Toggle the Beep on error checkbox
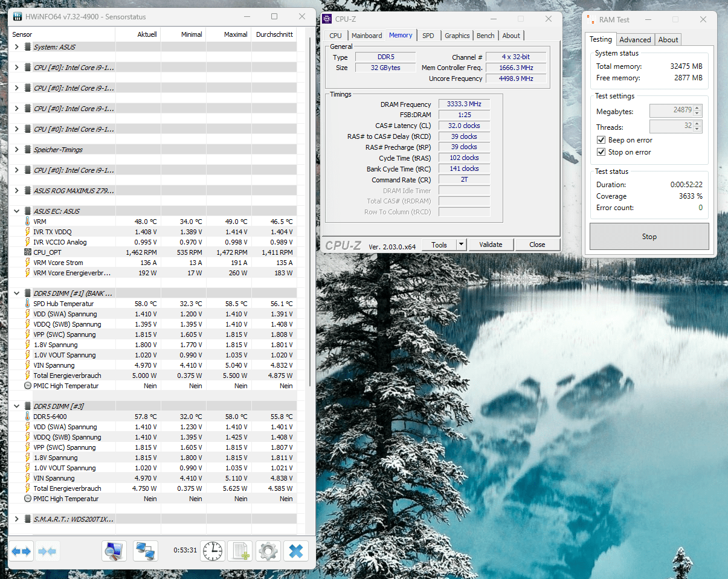Viewport: 728px width, 579px height. tap(601, 140)
